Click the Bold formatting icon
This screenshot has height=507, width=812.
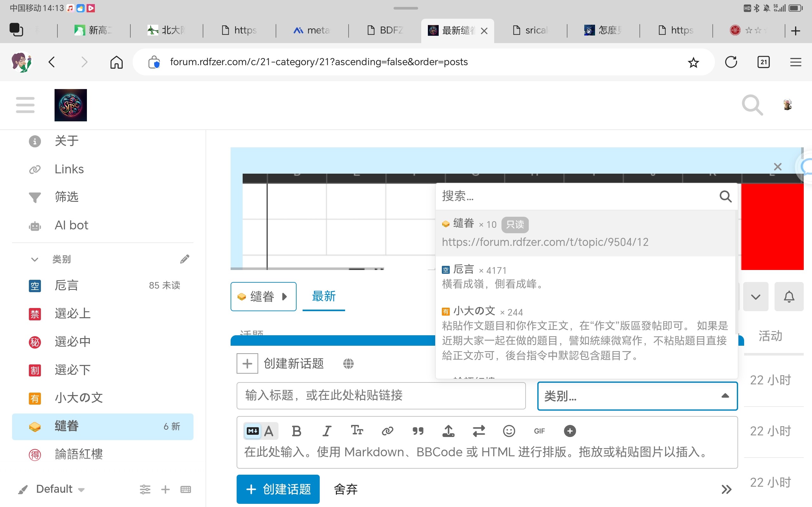pos(296,431)
